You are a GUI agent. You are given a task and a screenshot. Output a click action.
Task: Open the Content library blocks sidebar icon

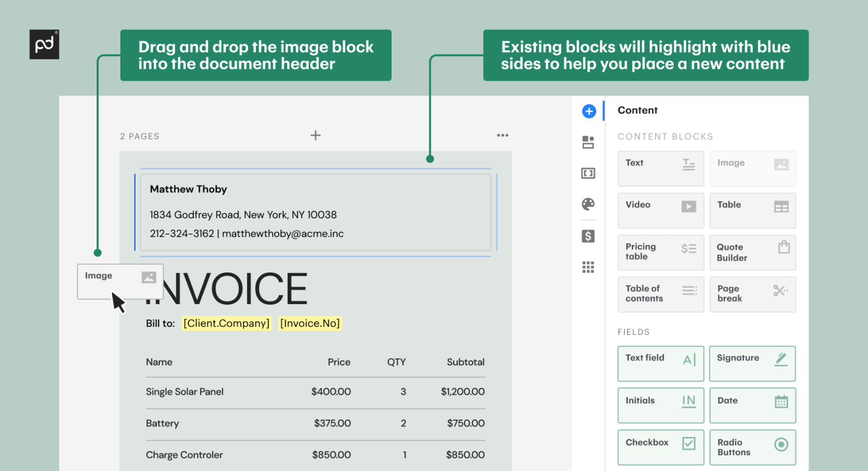click(x=588, y=142)
